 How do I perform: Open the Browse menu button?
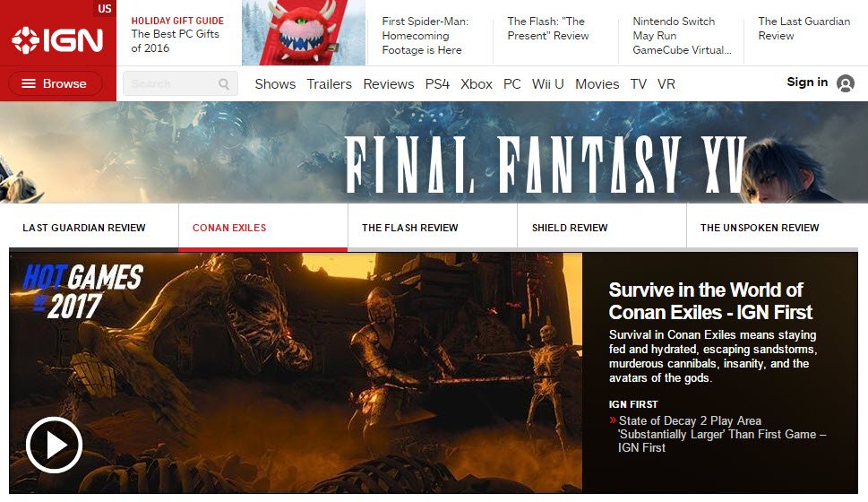(56, 83)
